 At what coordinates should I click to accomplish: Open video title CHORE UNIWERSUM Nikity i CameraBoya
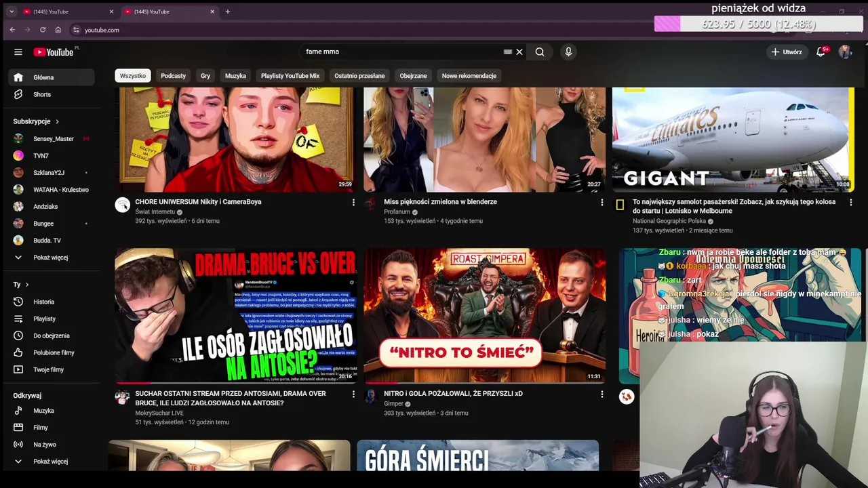198,202
